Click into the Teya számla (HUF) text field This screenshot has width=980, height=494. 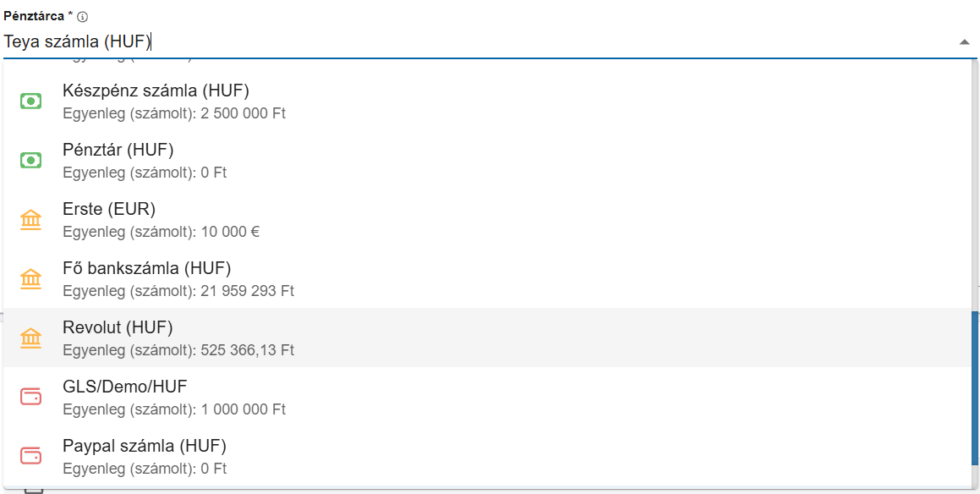[x=423, y=41]
